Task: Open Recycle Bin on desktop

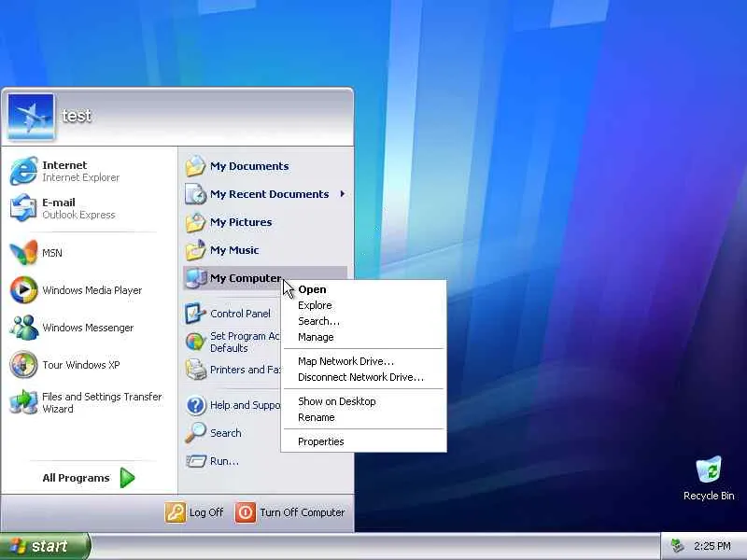Action: 709,479
